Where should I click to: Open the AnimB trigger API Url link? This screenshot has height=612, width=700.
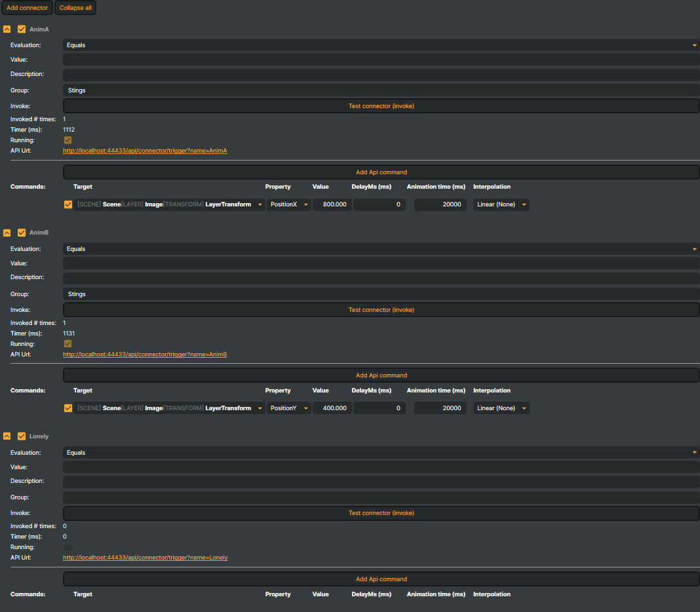pyautogui.click(x=145, y=354)
